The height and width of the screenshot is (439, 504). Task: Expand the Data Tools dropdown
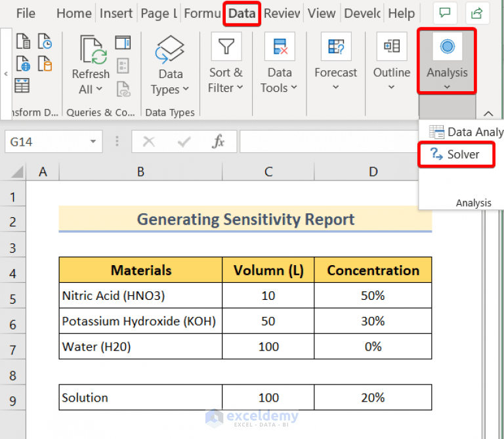(x=294, y=87)
